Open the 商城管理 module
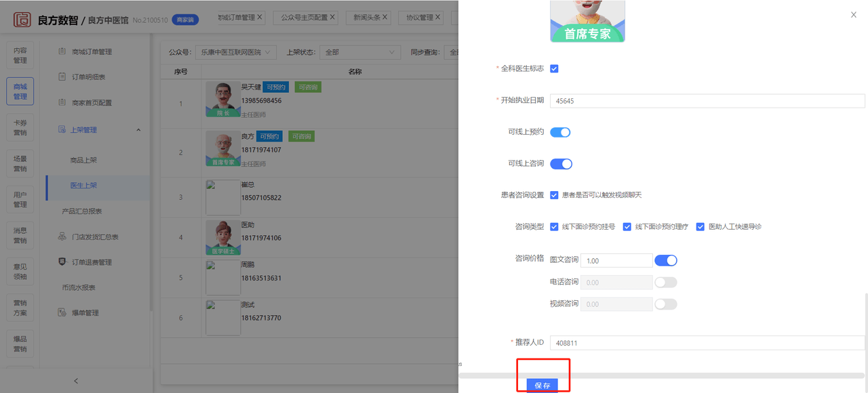 click(x=20, y=91)
